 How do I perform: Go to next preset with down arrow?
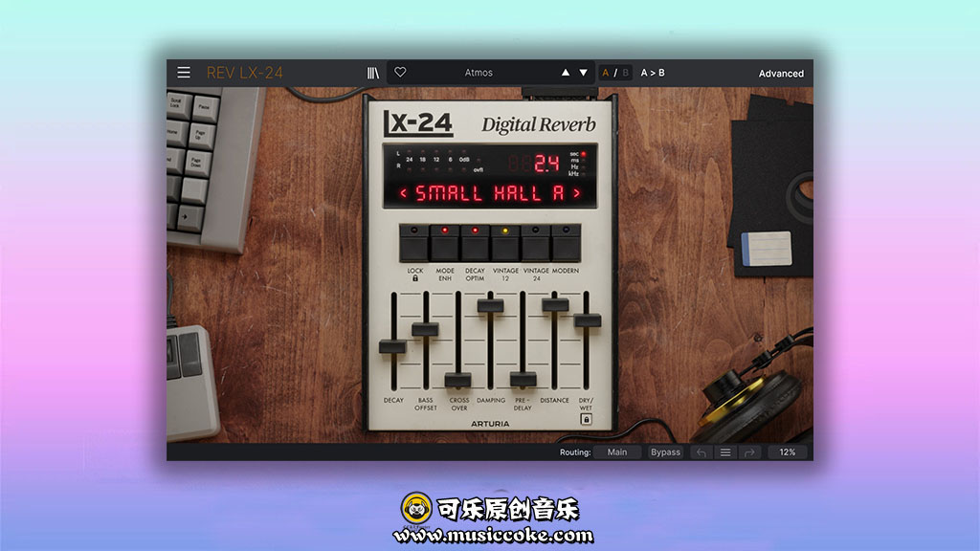583,73
